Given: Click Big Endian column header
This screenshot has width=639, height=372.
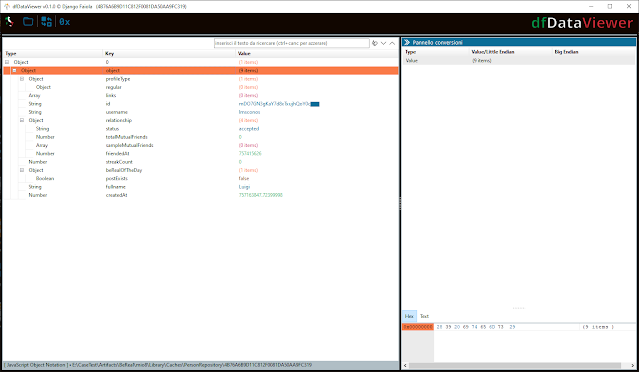Looking at the screenshot, I should click(594, 52).
